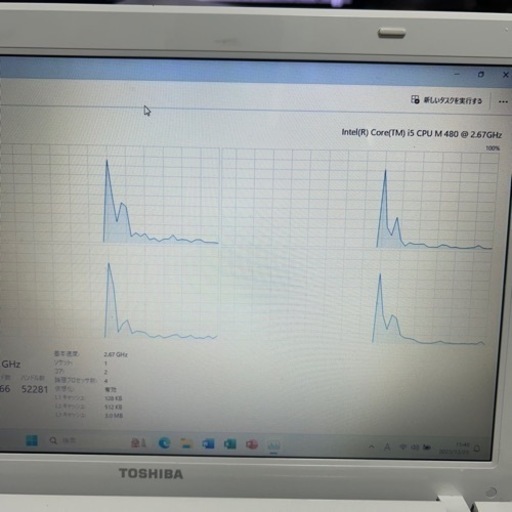Minimize the Task Manager window
Viewport: 512px width, 512px height.
(x=457, y=74)
